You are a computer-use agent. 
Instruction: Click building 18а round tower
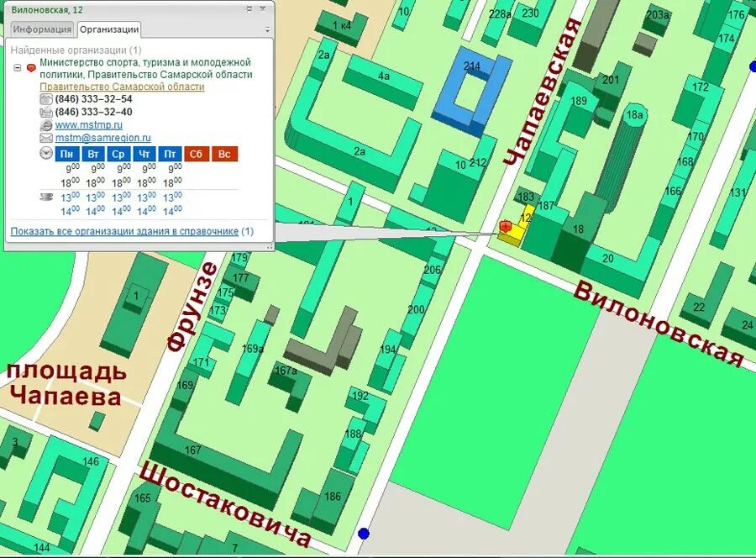pyautogui.click(x=634, y=115)
